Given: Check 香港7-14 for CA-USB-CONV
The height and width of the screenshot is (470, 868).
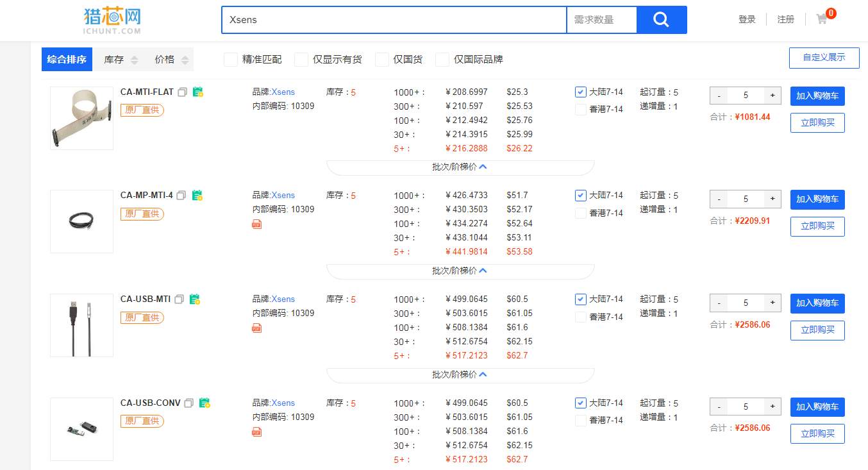Looking at the screenshot, I should tap(581, 421).
